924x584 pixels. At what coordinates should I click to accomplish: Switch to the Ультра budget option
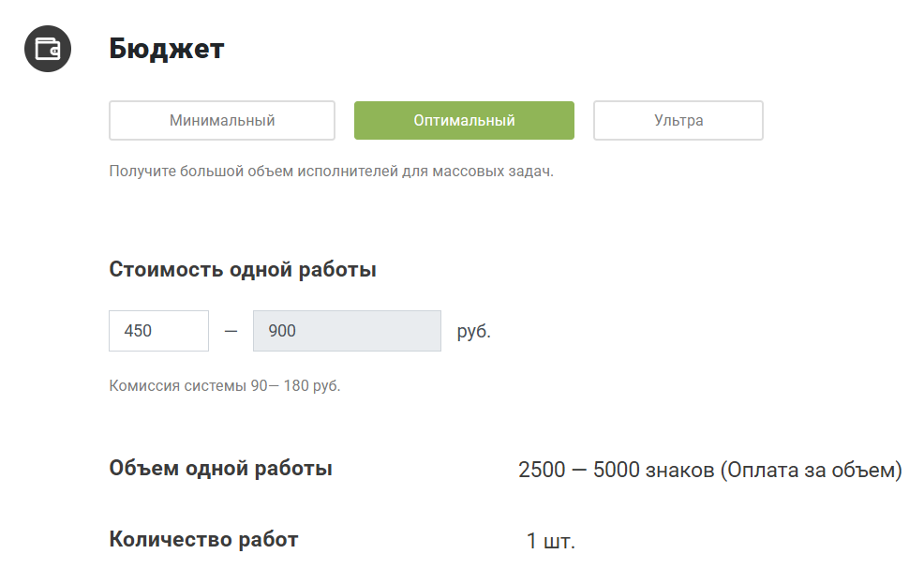678,120
